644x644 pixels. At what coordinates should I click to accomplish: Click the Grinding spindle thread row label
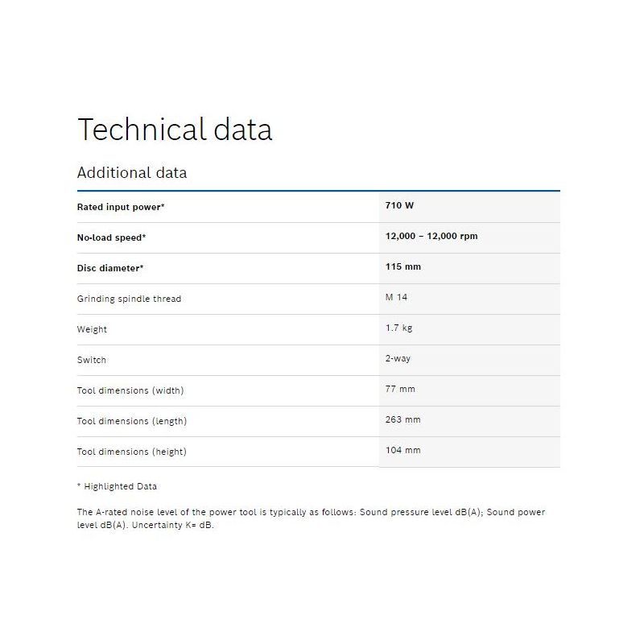[129, 299]
